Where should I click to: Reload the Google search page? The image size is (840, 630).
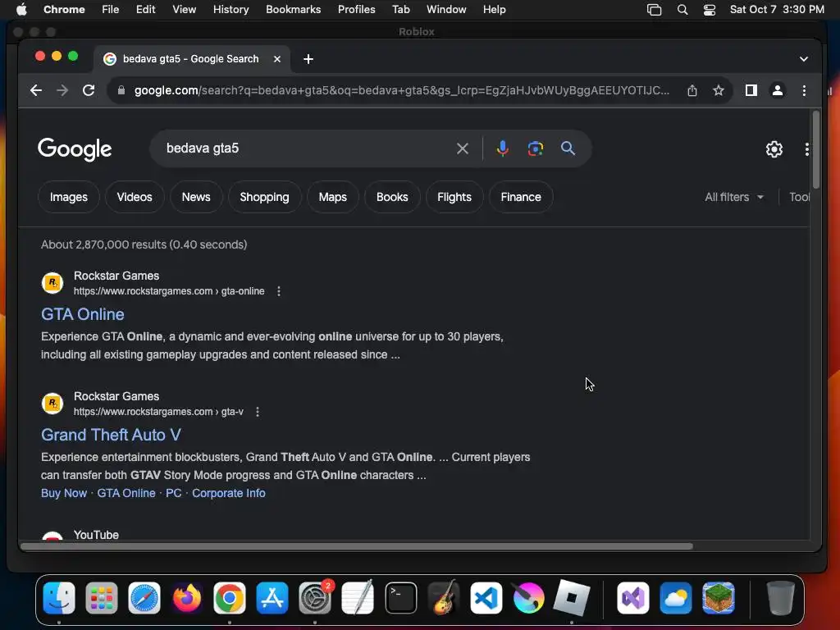[x=89, y=90]
